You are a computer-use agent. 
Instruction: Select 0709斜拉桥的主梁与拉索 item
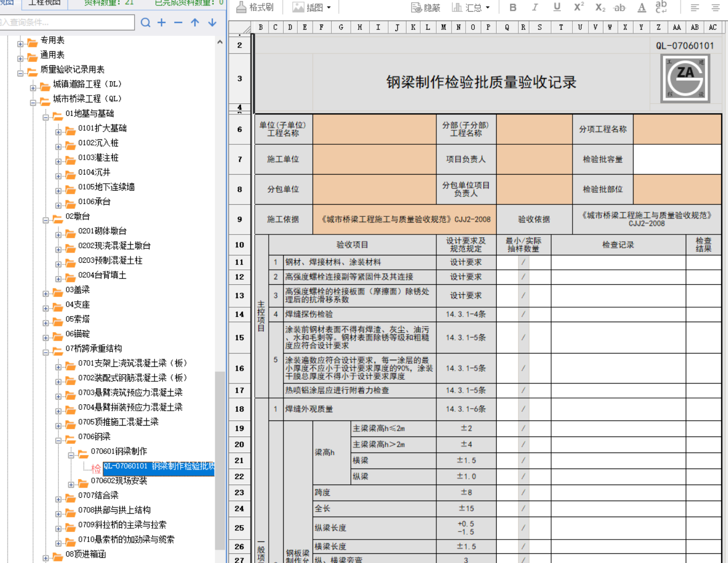(122, 525)
